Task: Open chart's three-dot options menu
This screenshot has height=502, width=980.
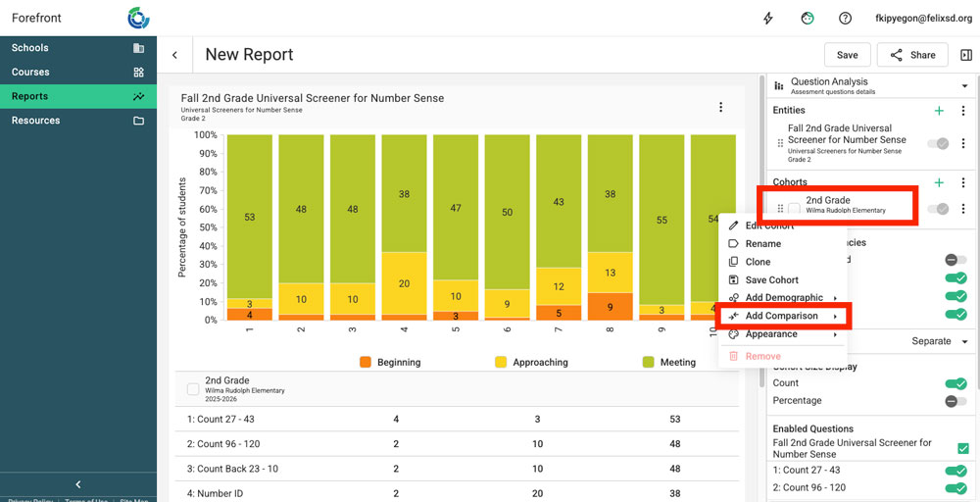Action: click(721, 107)
